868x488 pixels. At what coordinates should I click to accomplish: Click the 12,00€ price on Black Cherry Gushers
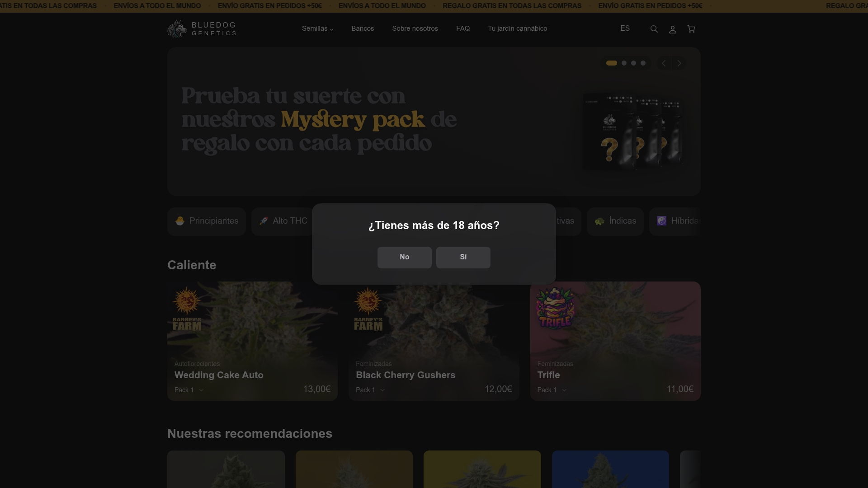click(x=498, y=389)
